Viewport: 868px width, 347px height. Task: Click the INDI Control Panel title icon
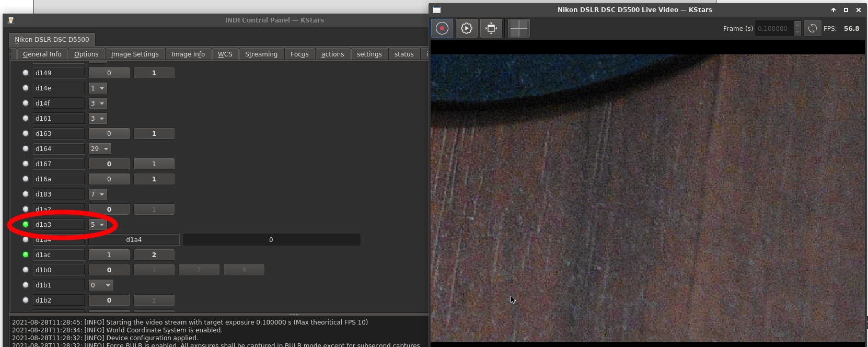[11, 20]
